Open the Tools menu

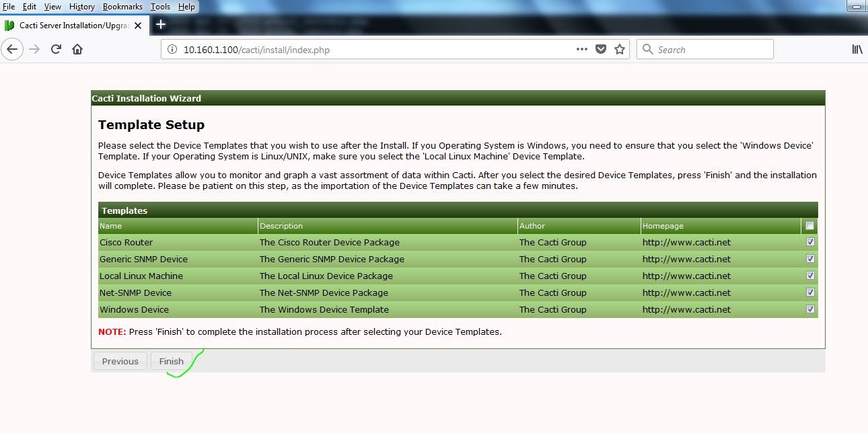(160, 7)
